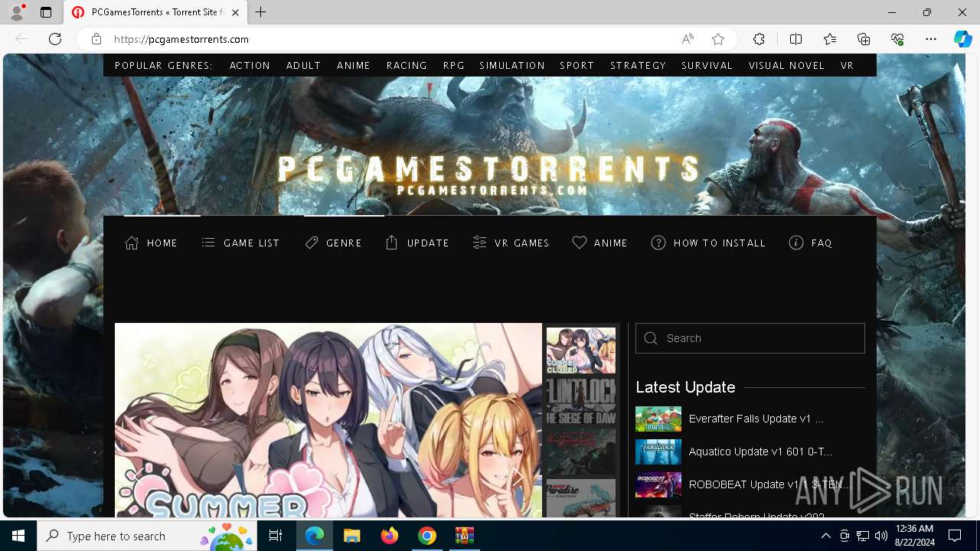Screen dimensions: 980x551
Task: Click the browser address bar URL
Action: [181, 39]
